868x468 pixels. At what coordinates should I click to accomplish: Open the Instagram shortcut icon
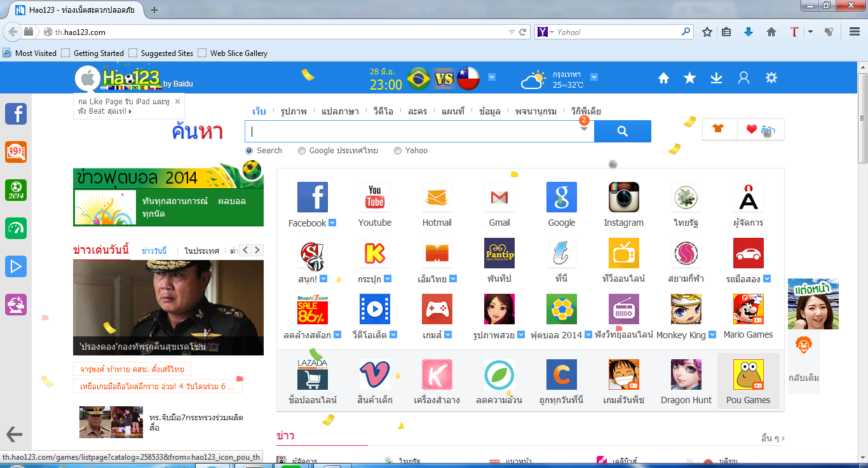point(624,197)
